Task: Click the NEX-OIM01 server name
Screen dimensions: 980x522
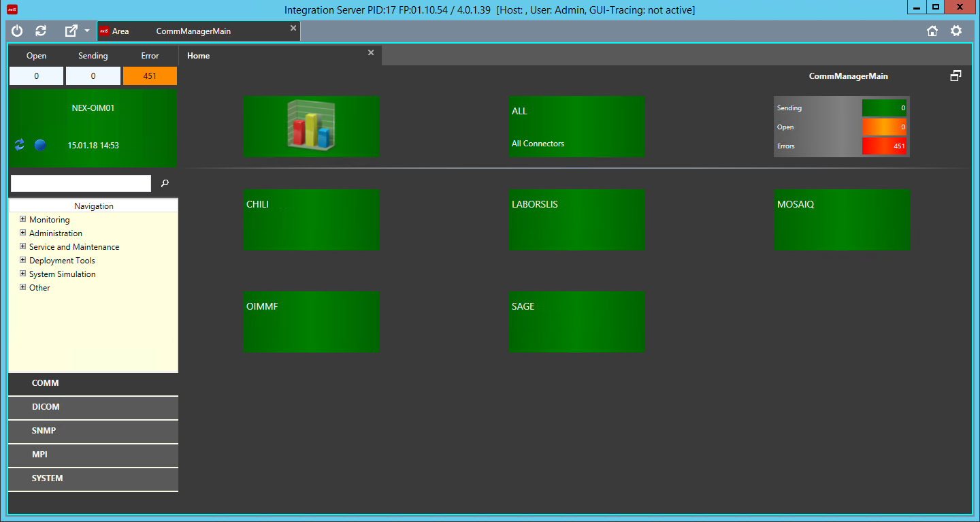Action: tap(93, 108)
